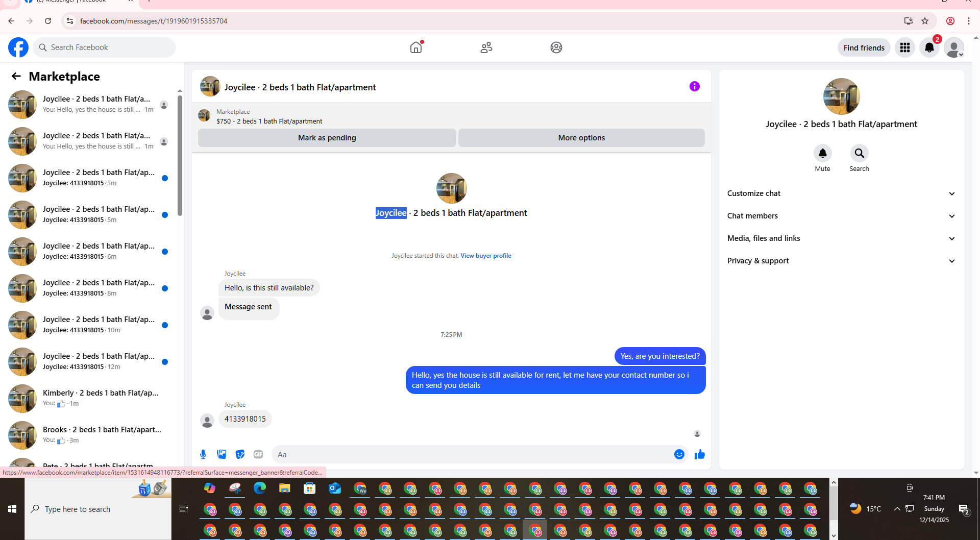This screenshot has width=980, height=540.
Task: Show hidden system tray icons
Action: 897,509
